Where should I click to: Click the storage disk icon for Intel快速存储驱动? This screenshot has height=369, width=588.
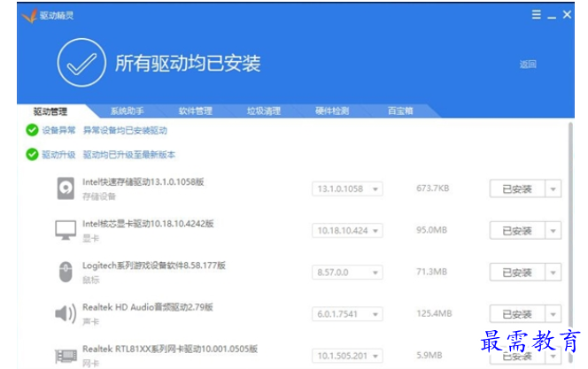coord(66,188)
